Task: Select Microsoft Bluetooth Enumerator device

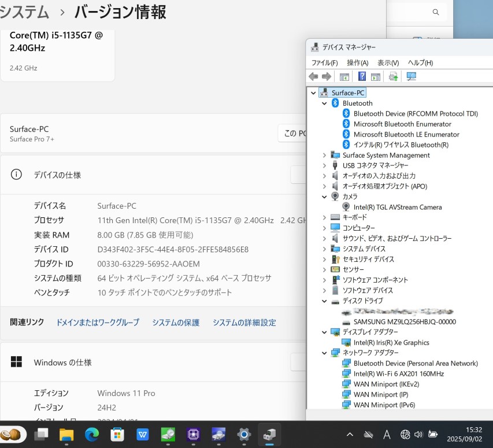Action: click(402, 124)
